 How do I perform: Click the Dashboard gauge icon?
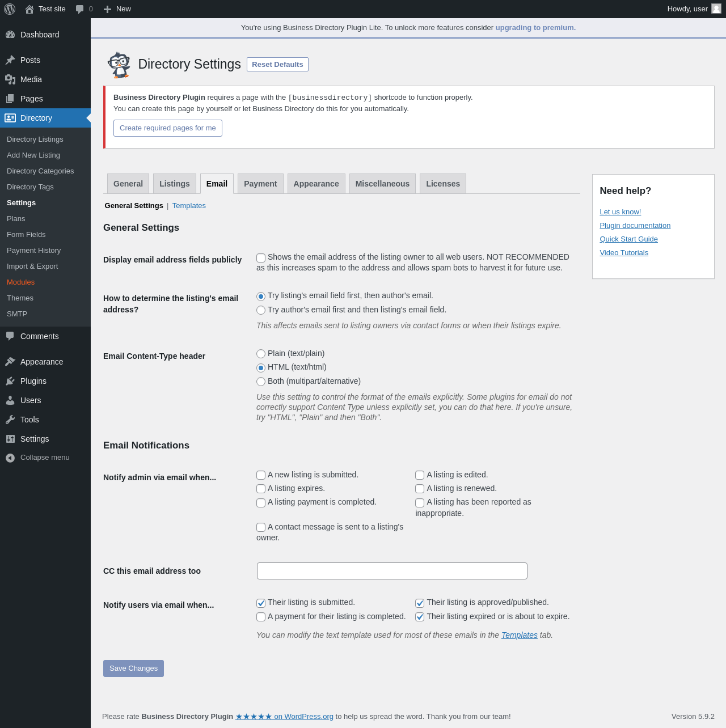click(10, 35)
